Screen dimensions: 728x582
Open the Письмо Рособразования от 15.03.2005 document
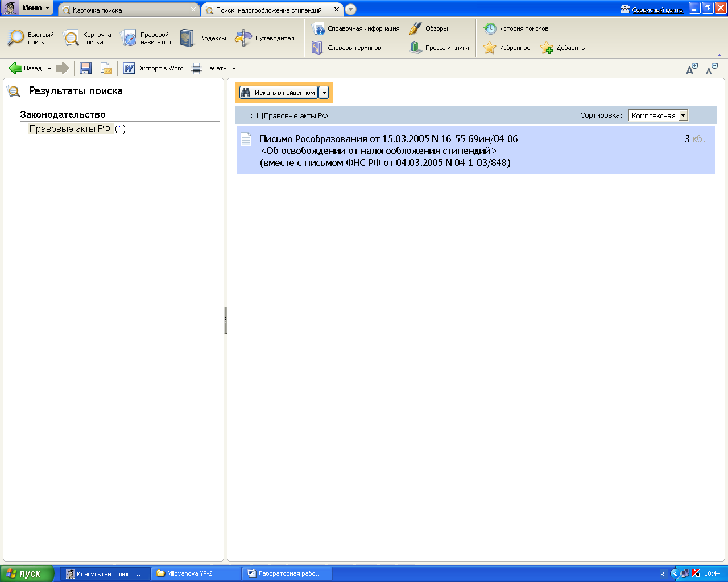[475, 151]
